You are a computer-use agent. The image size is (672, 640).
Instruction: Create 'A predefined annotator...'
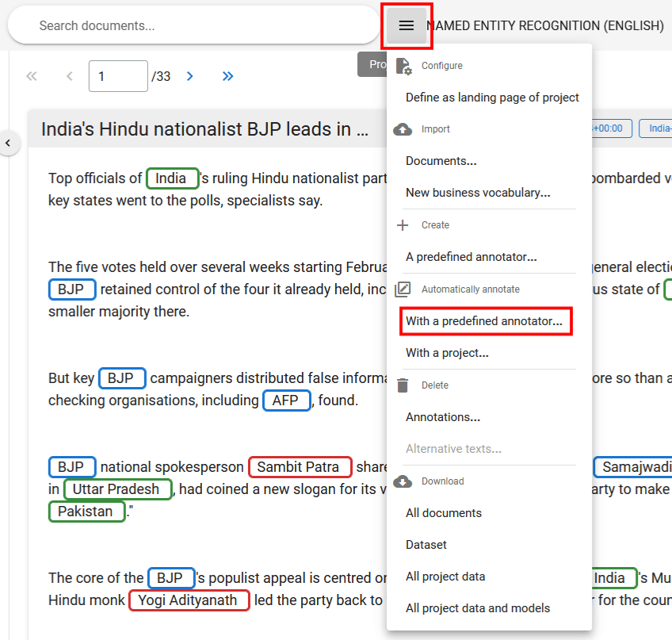pyautogui.click(x=471, y=257)
